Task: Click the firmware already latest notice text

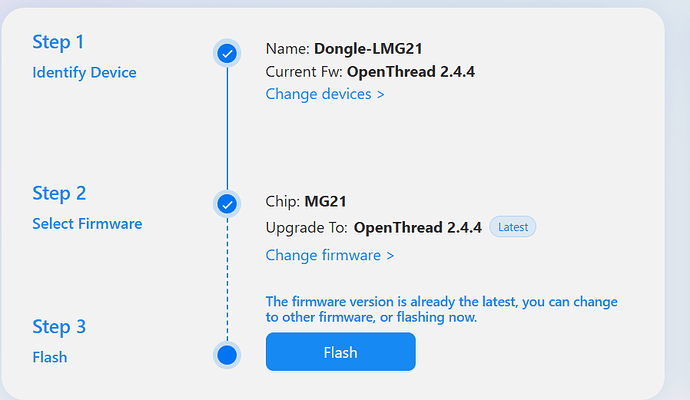Action: (x=441, y=309)
